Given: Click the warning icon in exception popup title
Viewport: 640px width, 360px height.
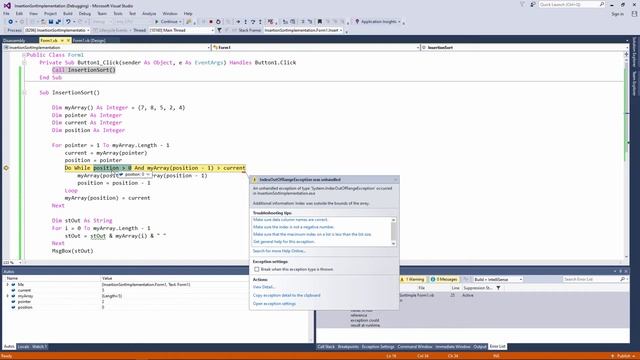Looking at the screenshot, I should coord(254,180).
